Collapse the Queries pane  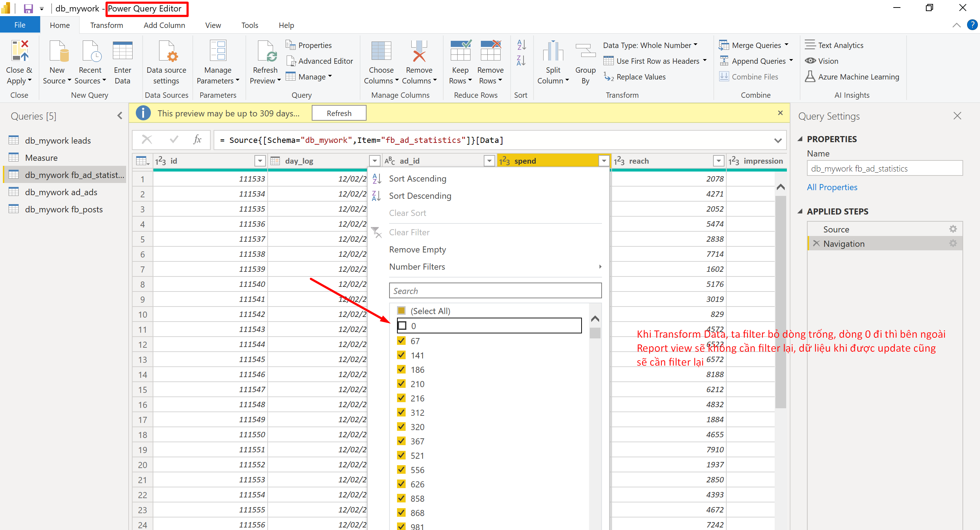tap(120, 116)
